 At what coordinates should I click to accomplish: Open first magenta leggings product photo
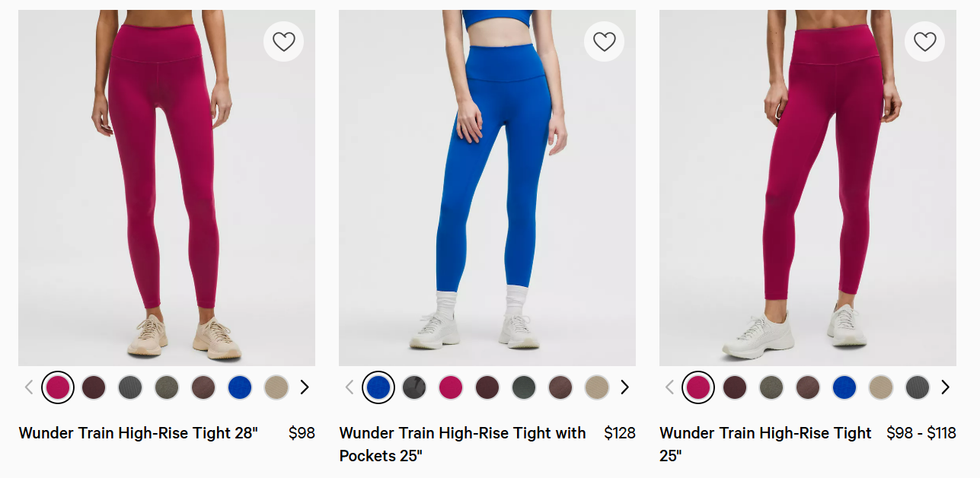(167, 188)
